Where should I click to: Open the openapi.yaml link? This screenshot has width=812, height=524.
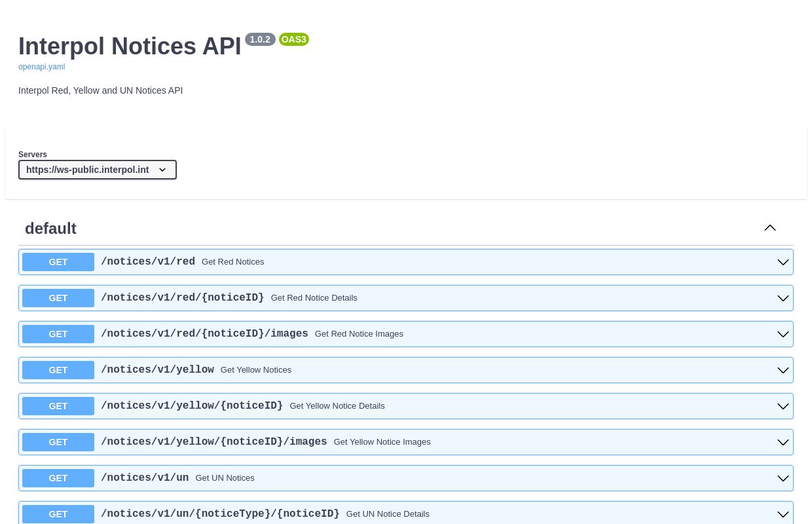tap(41, 67)
